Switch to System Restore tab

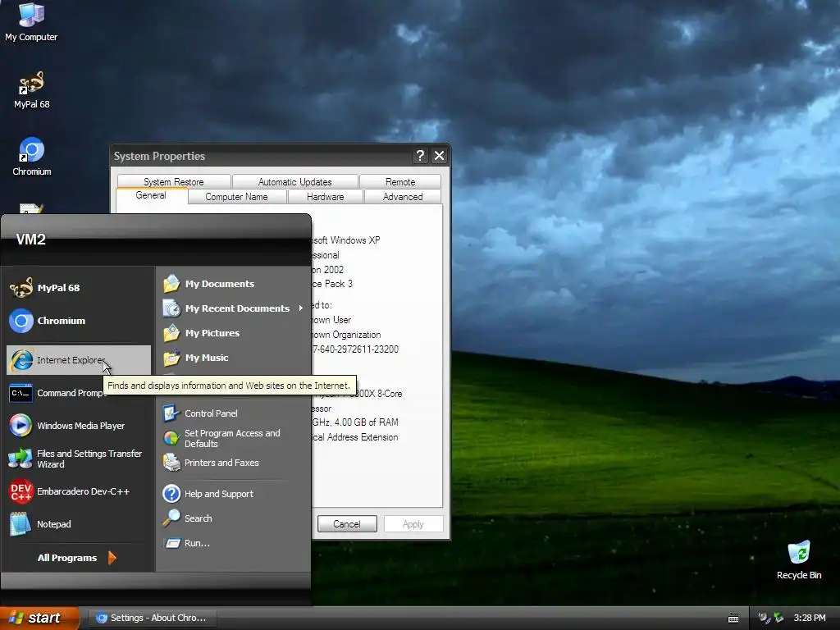click(174, 181)
